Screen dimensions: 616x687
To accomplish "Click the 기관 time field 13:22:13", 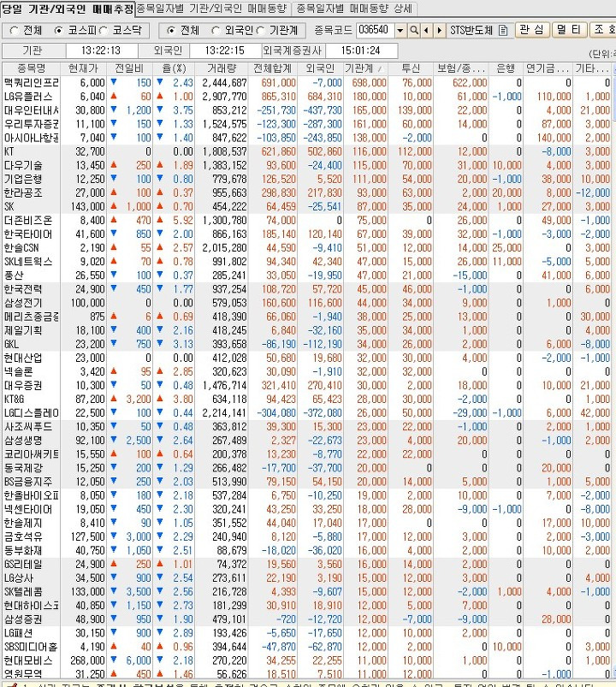I will pos(101,50).
